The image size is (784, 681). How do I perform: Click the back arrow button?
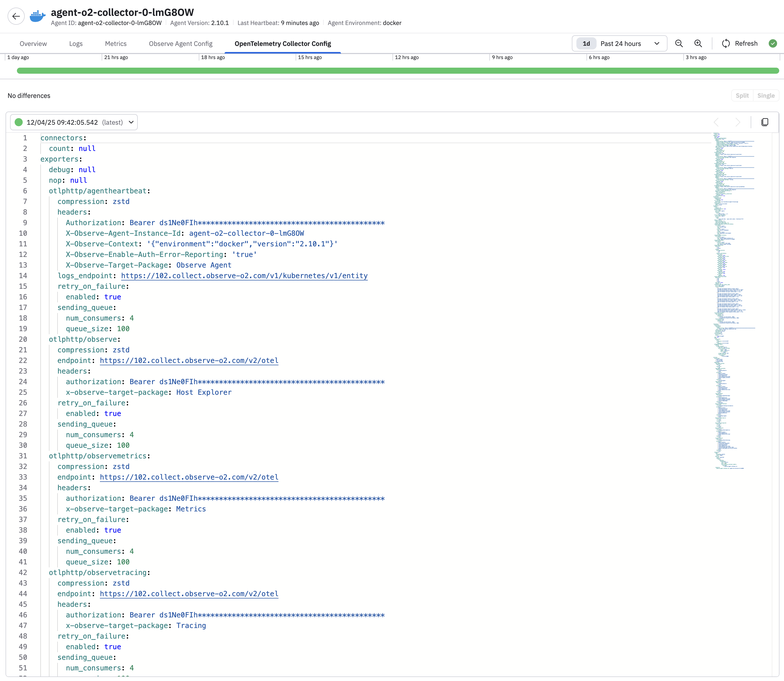(x=16, y=16)
